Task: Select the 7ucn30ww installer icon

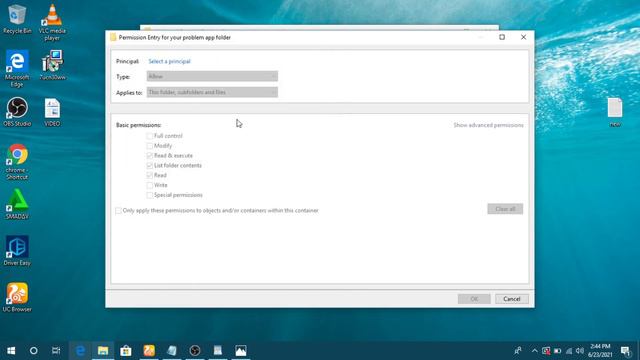Action: pyautogui.click(x=52, y=65)
